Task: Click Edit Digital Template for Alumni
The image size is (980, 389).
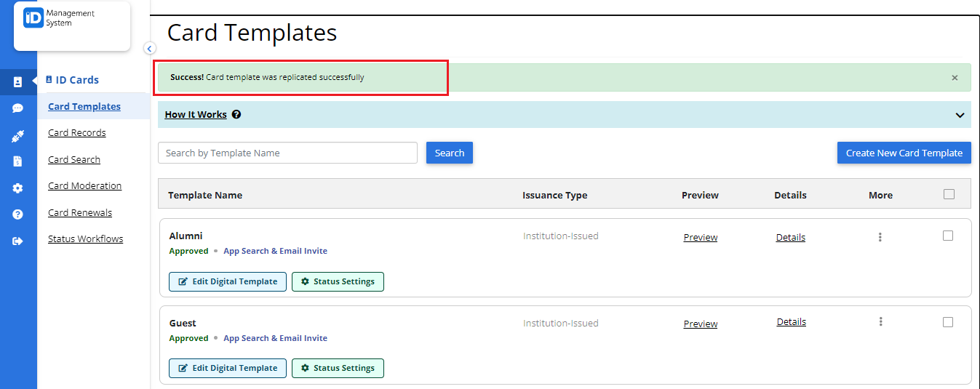Action: point(228,281)
